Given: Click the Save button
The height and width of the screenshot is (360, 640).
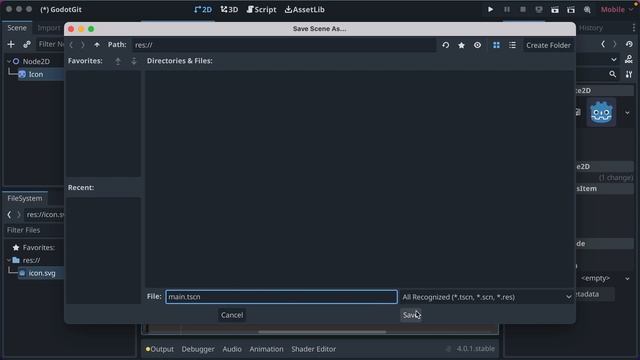Looking at the screenshot, I should 411,315.
